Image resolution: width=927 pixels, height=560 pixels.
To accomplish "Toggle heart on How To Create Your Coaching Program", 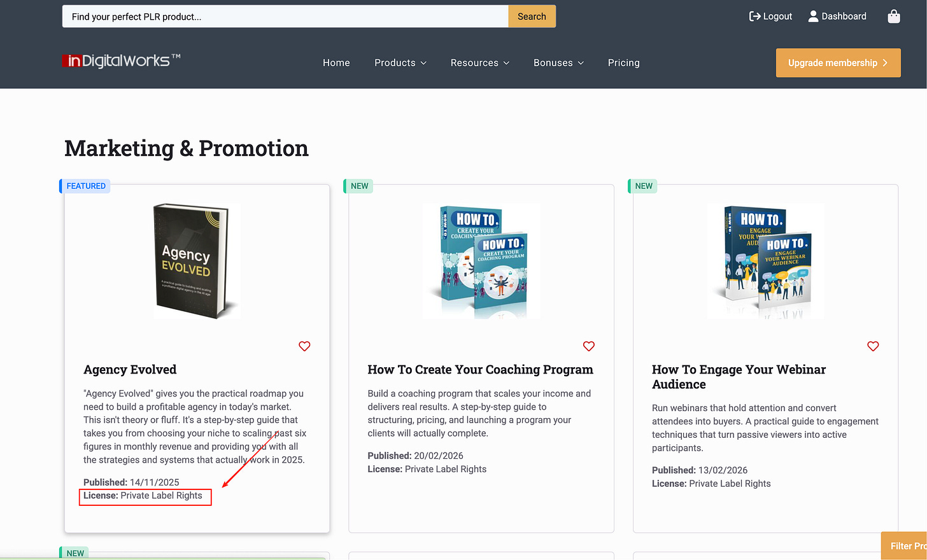I will [x=589, y=346].
